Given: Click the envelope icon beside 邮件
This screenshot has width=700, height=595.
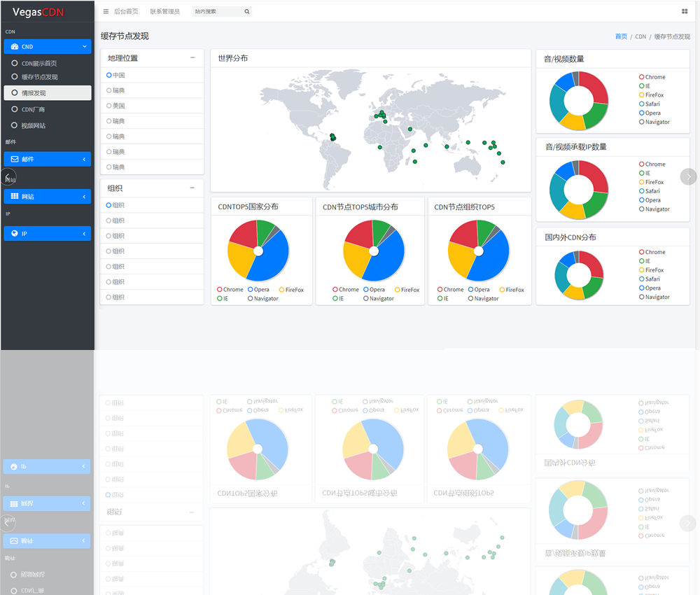Looking at the screenshot, I should pyautogui.click(x=15, y=159).
